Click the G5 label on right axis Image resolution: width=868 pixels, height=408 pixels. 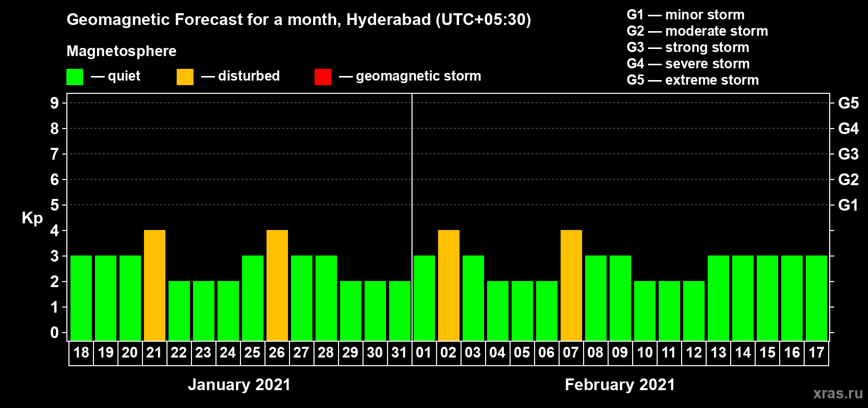(848, 103)
